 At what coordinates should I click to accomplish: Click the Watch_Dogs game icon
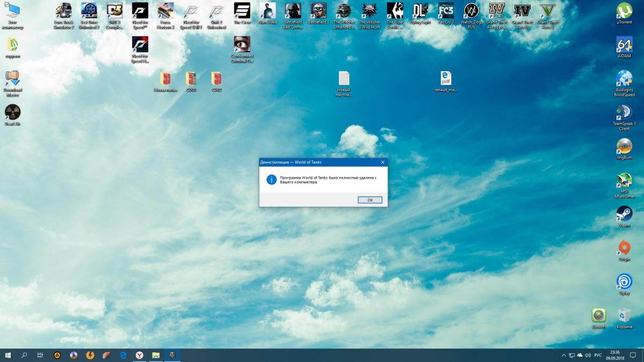pyautogui.click(x=471, y=11)
